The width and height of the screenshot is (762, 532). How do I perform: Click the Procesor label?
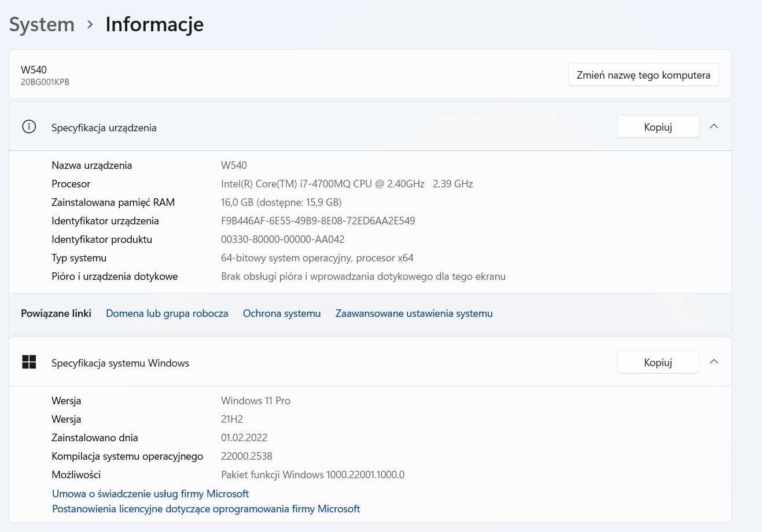click(71, 184)
